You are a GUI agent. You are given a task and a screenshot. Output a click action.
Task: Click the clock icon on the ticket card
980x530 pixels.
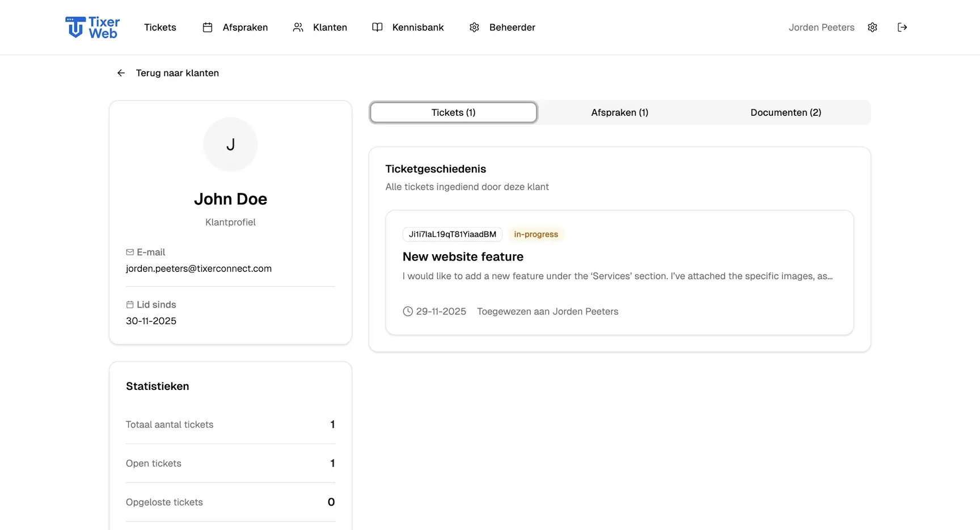click(x=407, y=311)
